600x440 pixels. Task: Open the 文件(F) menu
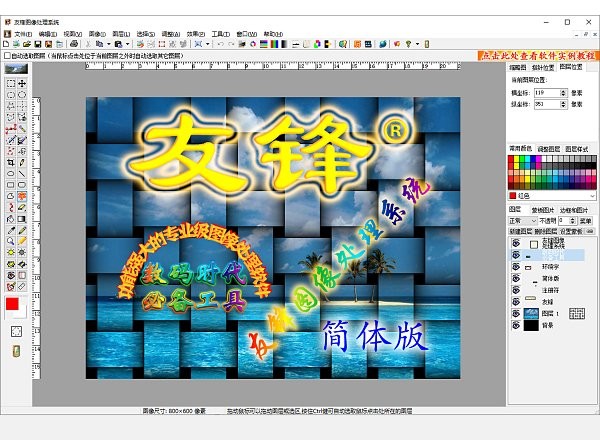22,33
